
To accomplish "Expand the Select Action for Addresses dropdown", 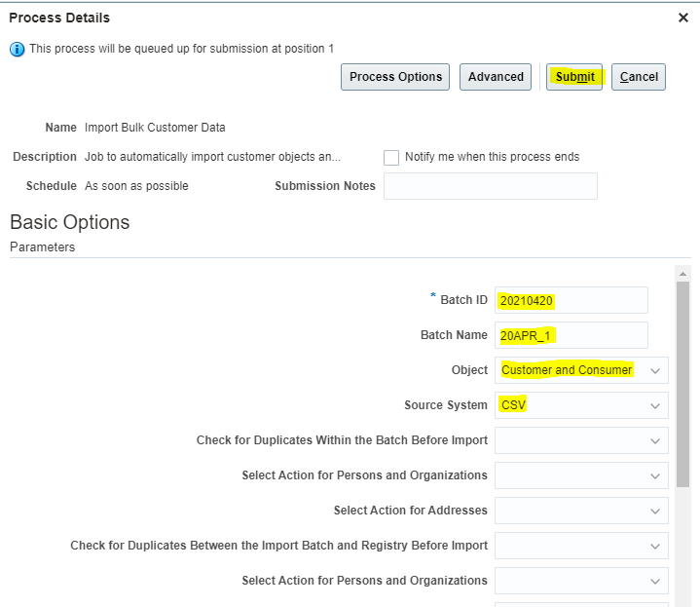I will [581, 511].
